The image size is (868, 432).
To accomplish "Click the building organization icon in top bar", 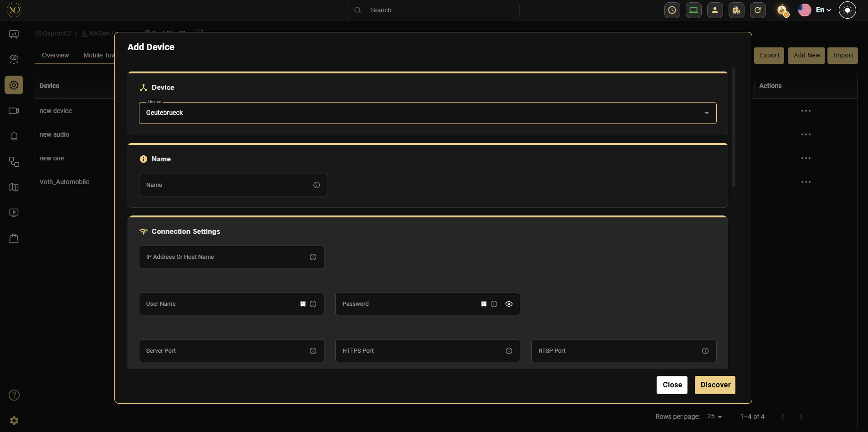I will (736, 10).
